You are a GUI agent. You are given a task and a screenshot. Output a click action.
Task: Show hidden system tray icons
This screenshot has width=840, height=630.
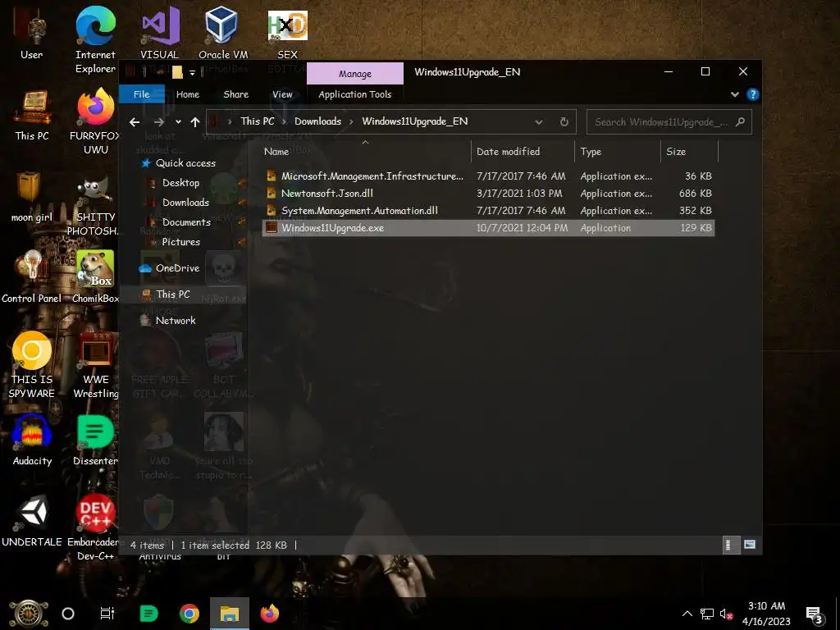687,614
